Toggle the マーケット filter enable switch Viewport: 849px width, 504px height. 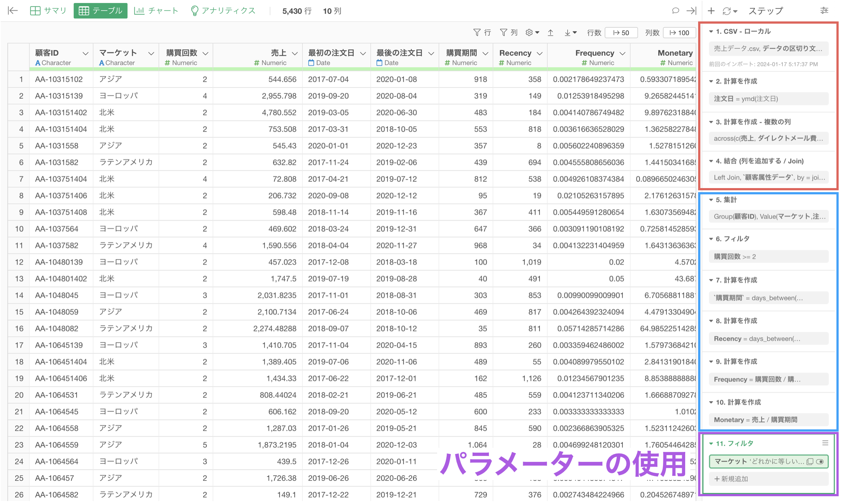(819, 462)
